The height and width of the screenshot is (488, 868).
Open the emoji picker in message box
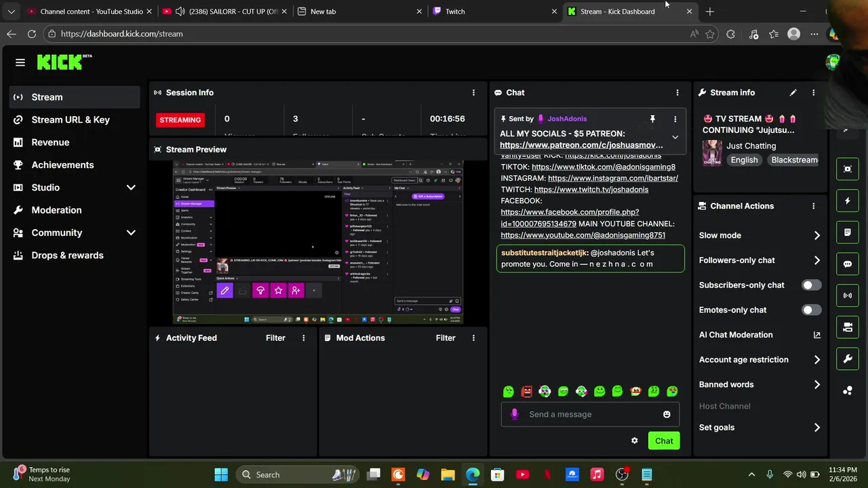[667, 414]
